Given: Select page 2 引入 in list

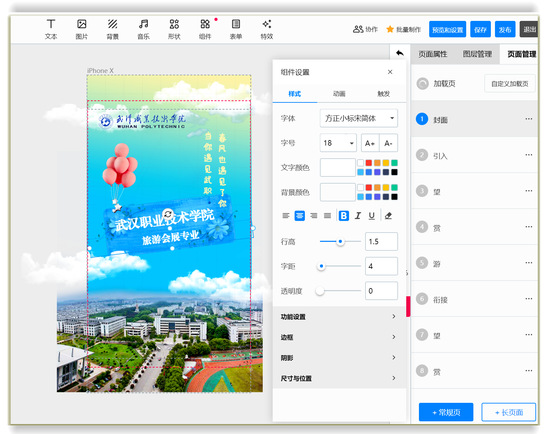Looking at the screenshot, I should (x=474, y=155).
